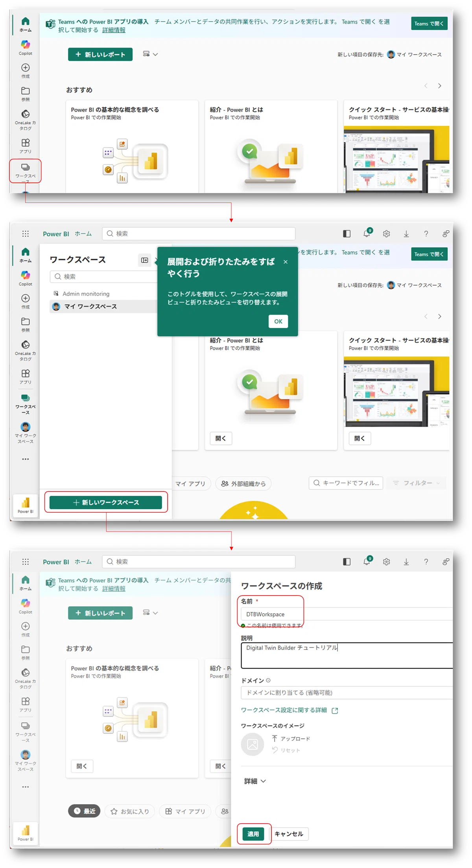Click OK on the green tooltip
The height and width of the screenshot is (868, 472).
[x=278, y=321]
